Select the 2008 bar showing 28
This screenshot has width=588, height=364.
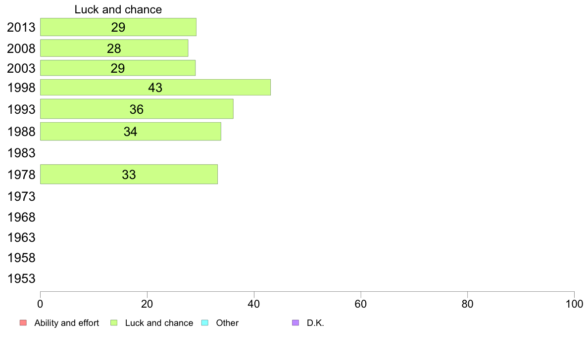[114, 48]
